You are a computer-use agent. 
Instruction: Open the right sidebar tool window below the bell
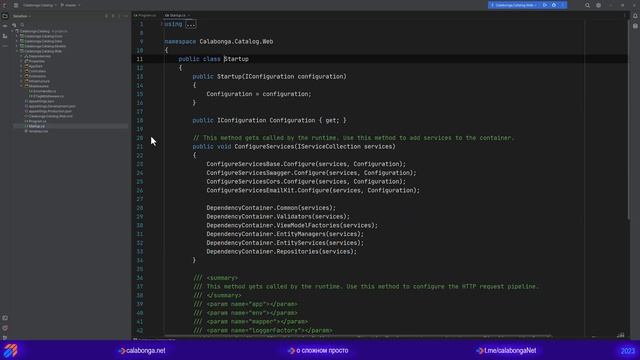[x=635, y=26]
